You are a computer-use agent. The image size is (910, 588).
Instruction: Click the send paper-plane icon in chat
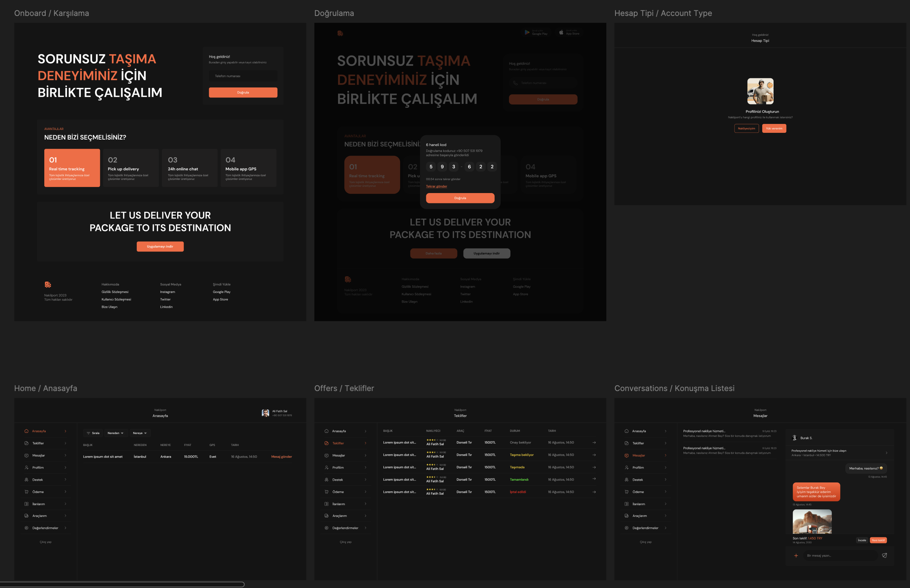884,555
